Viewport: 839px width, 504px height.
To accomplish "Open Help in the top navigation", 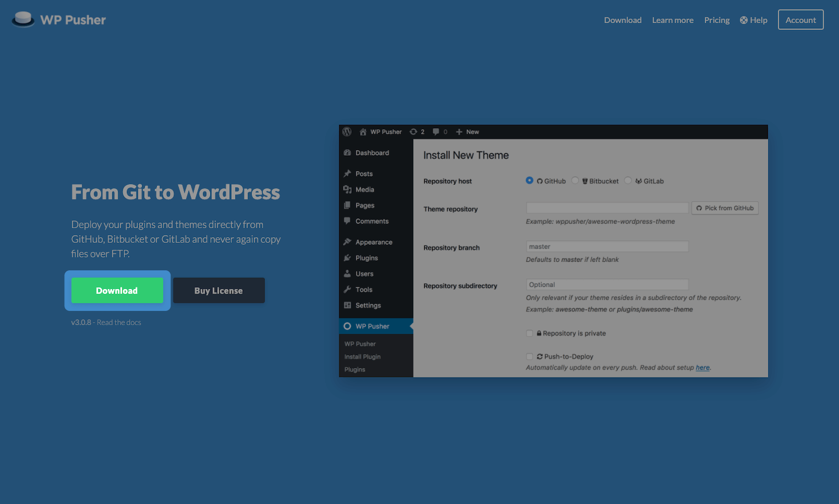I will coord(754,20).
